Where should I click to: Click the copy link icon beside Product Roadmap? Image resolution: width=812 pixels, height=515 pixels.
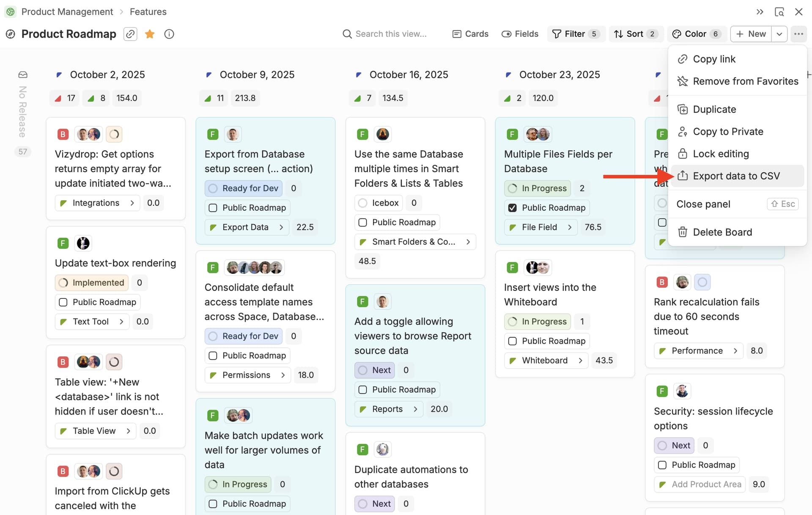pos(130,34)
